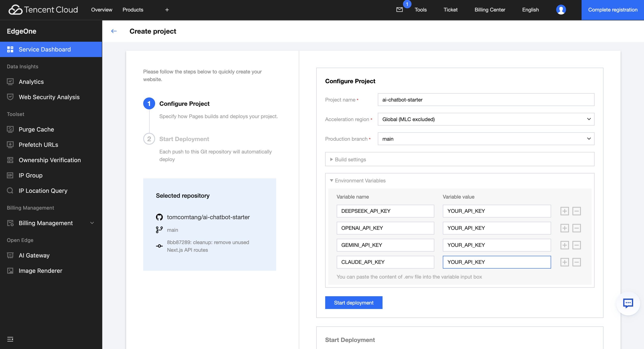Click the Tencent Cloud logo
This screenshot has height=349, width=644.
(x=43, y=10)
